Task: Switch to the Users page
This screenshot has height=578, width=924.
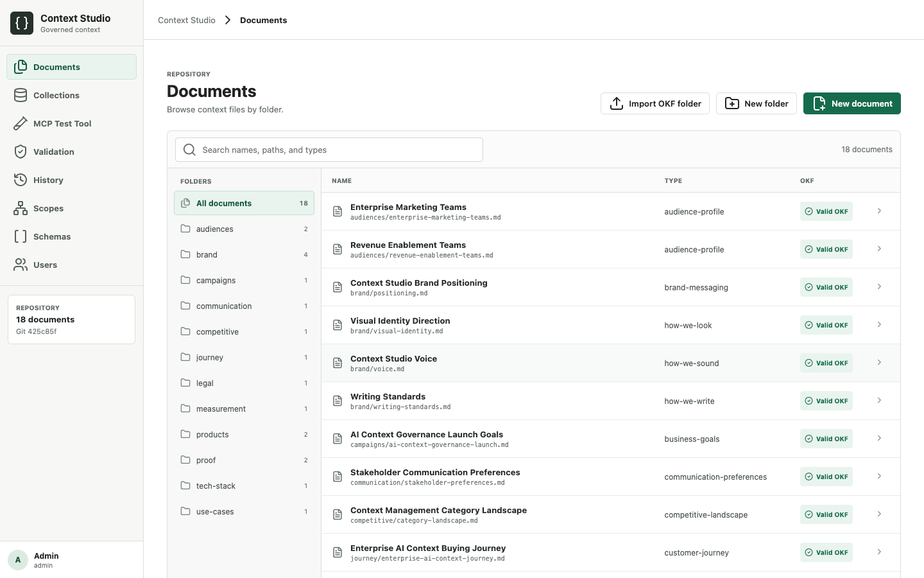Action: click(71, 265)
